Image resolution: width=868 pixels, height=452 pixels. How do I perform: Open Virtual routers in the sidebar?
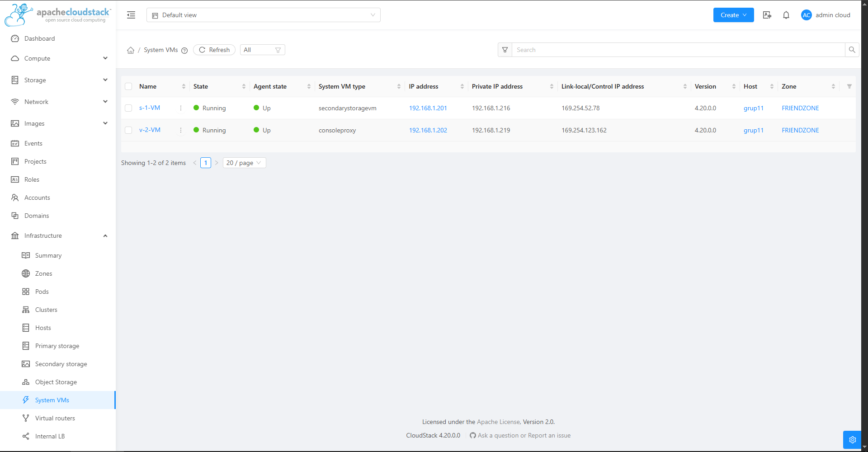click(x=55, y=418)
